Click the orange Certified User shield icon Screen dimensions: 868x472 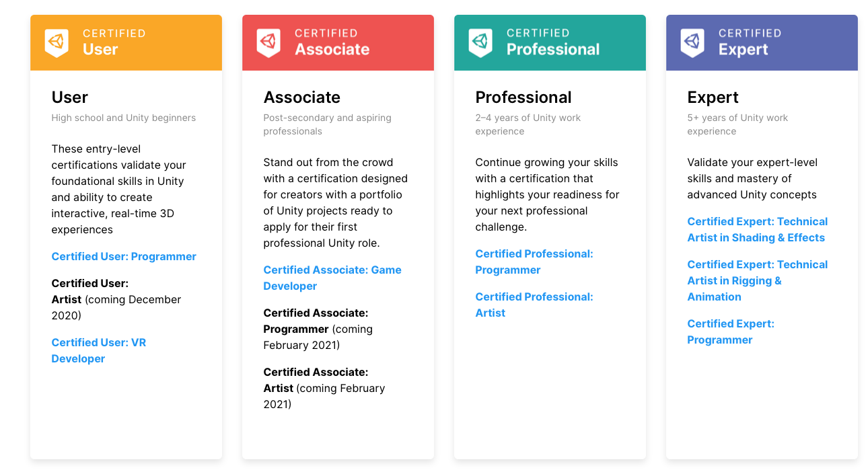[x=57, y=42]
